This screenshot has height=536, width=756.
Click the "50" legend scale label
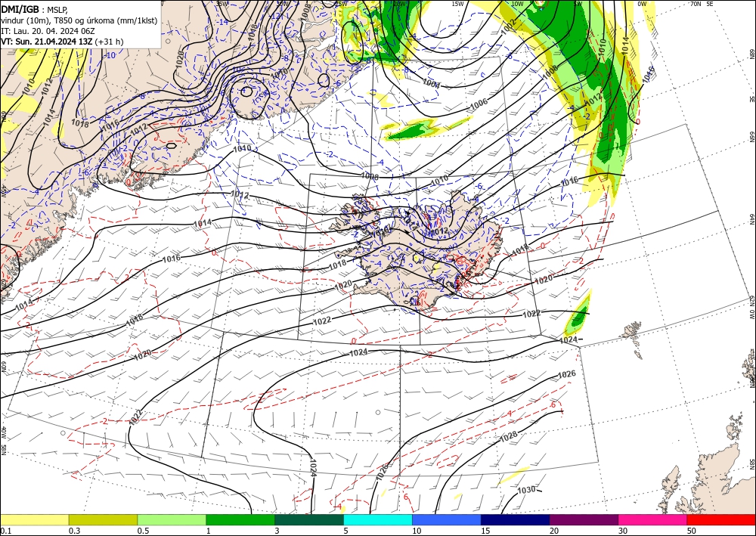click(x=692, y=531)
